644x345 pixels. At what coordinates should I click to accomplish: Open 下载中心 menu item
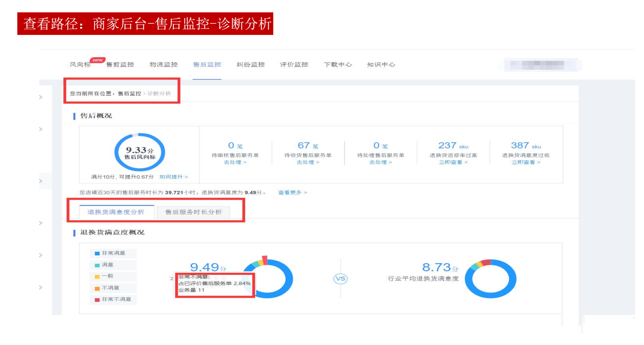[338, 65]
